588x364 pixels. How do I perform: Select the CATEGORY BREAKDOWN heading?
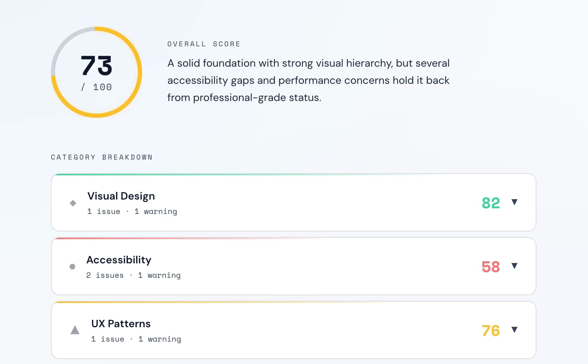[x=102, y=157]
